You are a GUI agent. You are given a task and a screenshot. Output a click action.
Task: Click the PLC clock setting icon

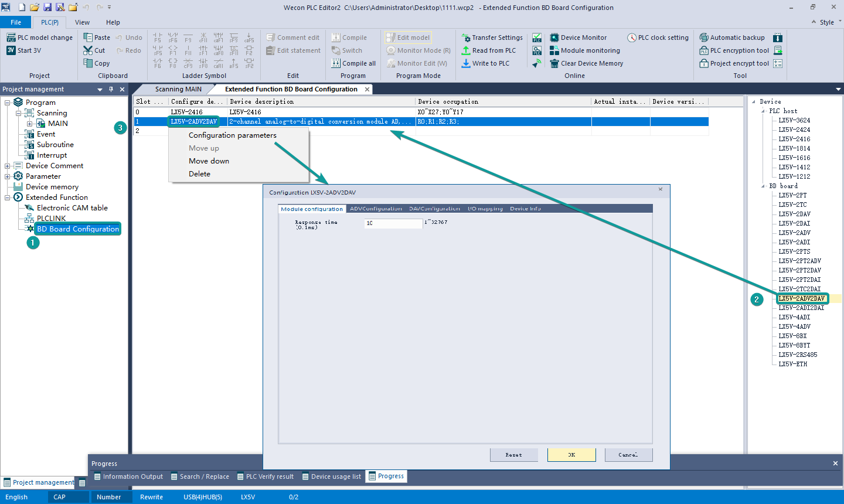[x=632, y=38]
